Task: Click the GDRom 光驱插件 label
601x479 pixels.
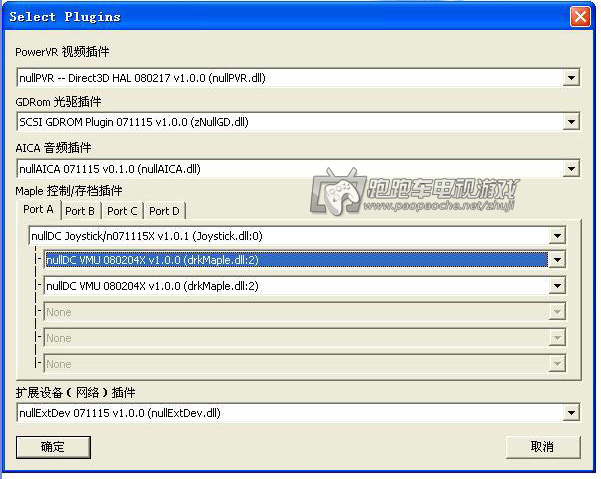Action: (x=58, y=102)
